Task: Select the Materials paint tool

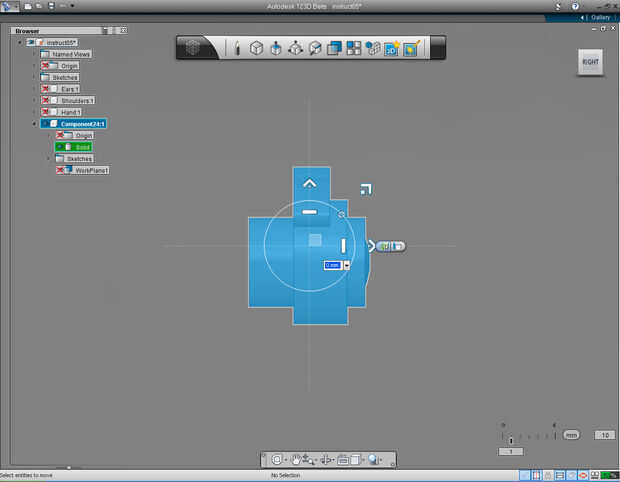Action: tap(411, 48)
